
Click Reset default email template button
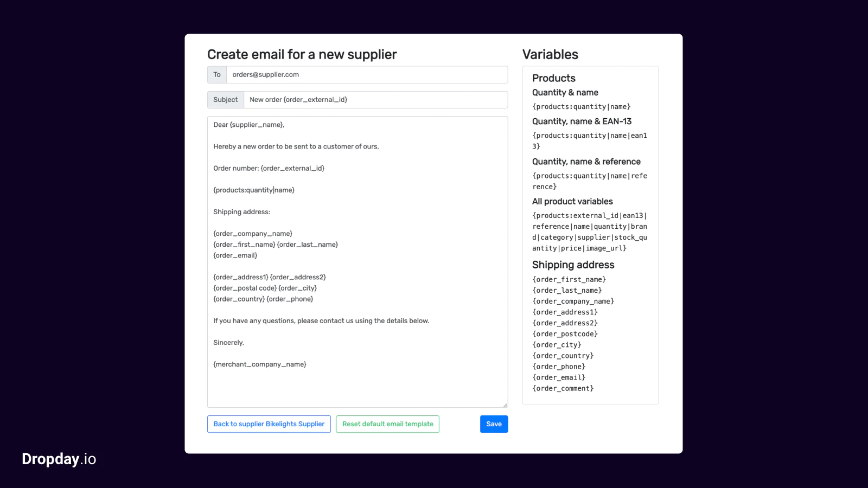(387, 424)
